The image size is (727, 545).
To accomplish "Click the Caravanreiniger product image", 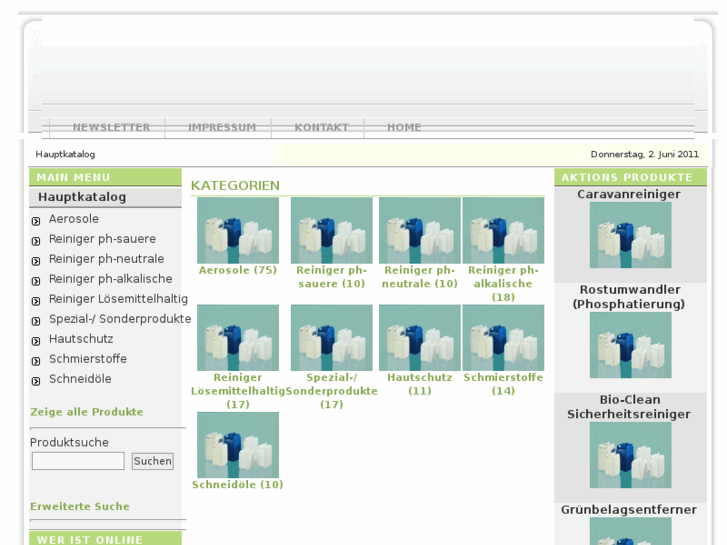I will coord(630,235).
